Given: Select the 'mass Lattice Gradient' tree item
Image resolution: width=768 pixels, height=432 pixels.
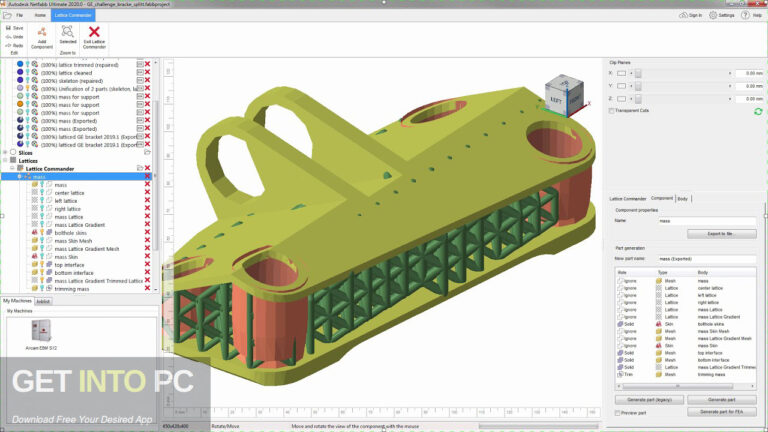Looking at the screenshot, I should [80, 225].
